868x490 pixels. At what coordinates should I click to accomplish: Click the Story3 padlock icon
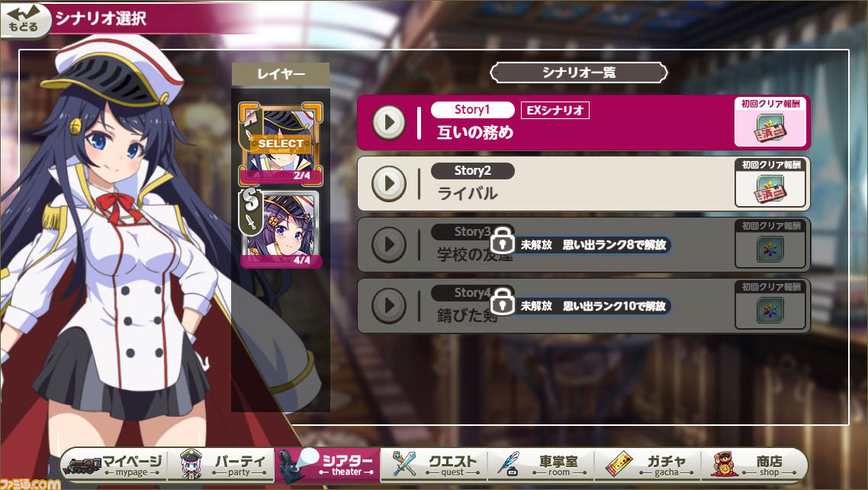pyautogui.click(x=503, y=240)
